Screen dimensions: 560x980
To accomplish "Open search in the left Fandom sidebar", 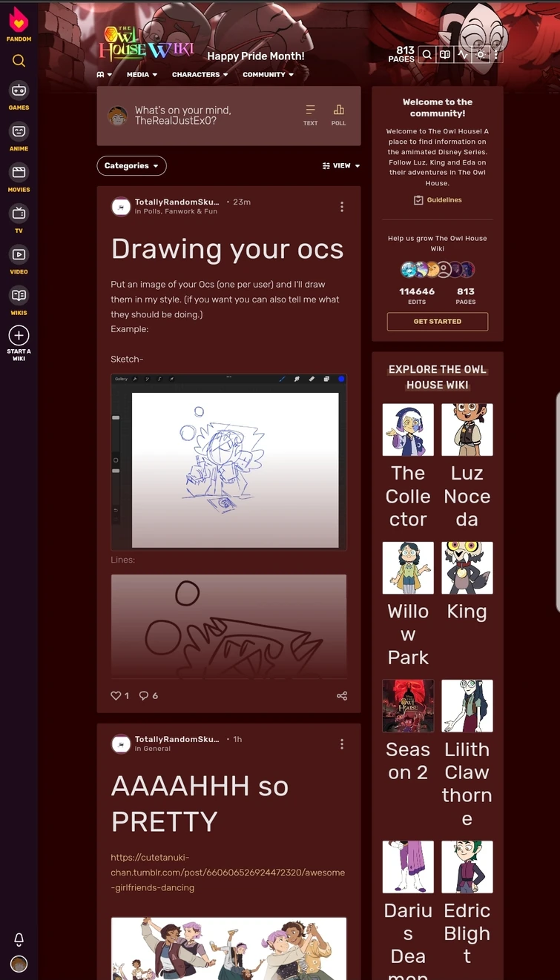I will click(x=19, y=61).
